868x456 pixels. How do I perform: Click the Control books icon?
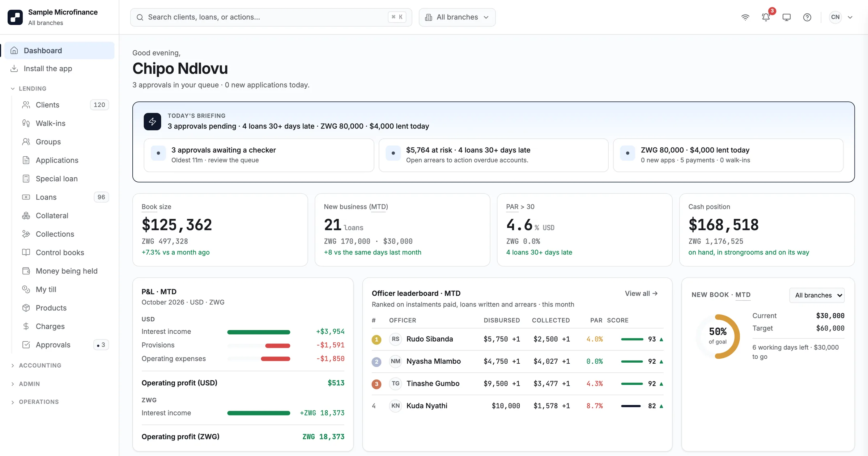26,252
